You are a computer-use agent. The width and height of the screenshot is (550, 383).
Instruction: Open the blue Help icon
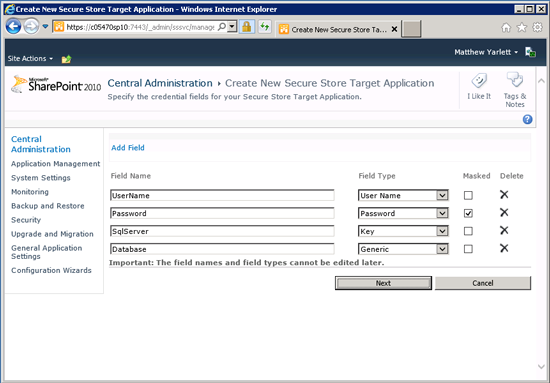coord(527,120)
